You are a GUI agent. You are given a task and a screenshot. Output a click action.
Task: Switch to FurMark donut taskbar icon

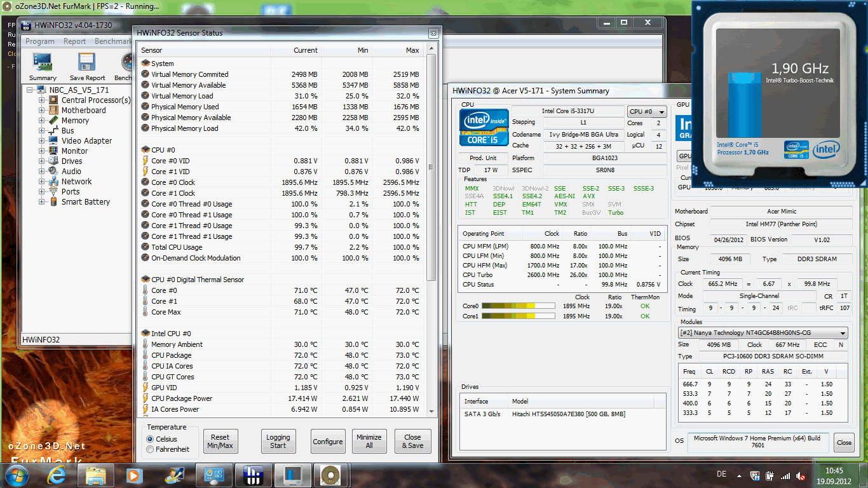click(x=330, y=475)
